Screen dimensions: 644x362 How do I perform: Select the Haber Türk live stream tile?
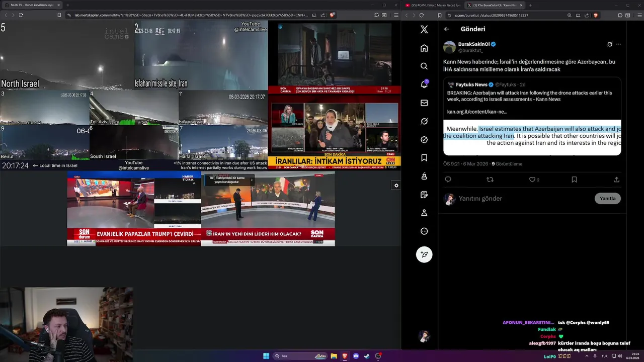click(x=134, y=209)
